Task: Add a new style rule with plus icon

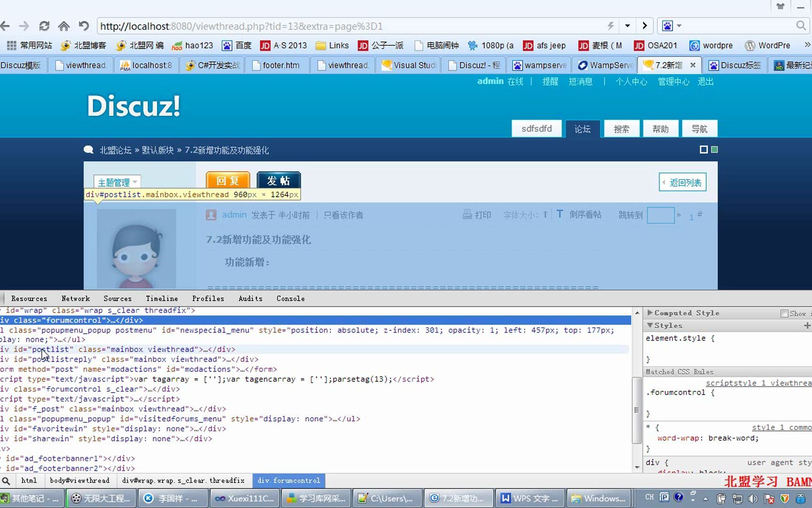Action: 807,325
